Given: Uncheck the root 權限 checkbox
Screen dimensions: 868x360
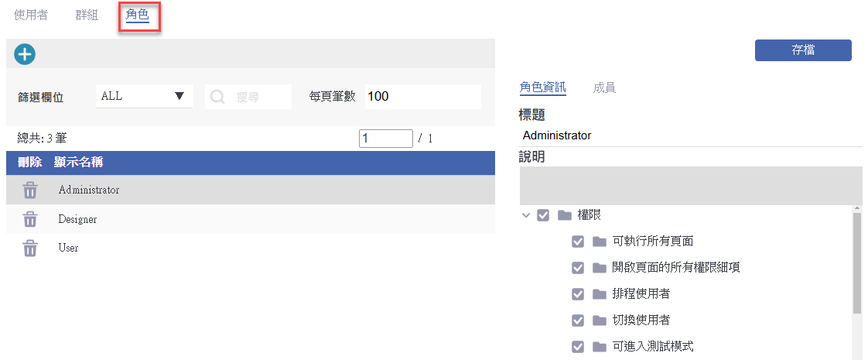Looking at the screenshot, I should (x=543, y=215).
